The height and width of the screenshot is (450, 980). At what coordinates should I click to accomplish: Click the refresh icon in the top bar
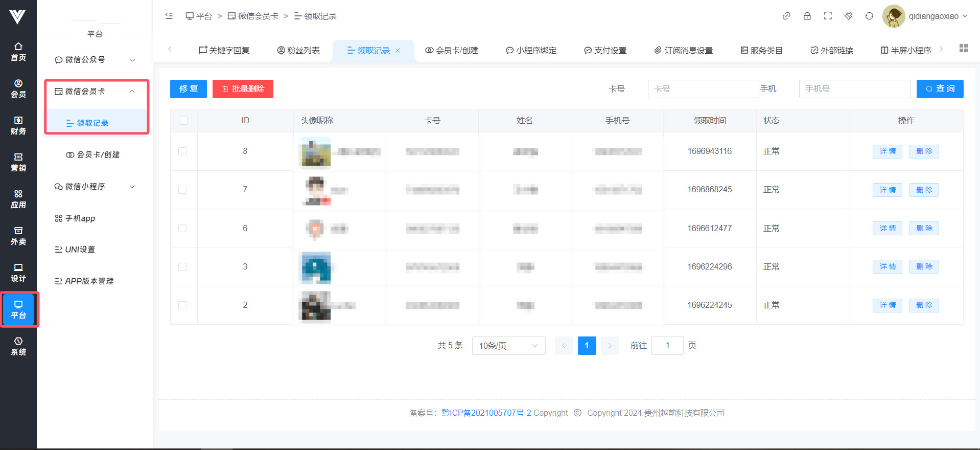[x=869, y=16]
